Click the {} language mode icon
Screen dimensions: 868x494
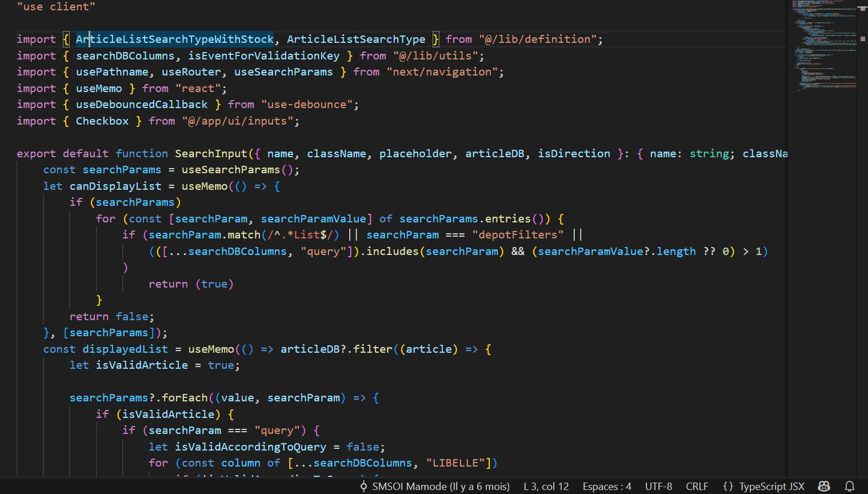[729, 487]
